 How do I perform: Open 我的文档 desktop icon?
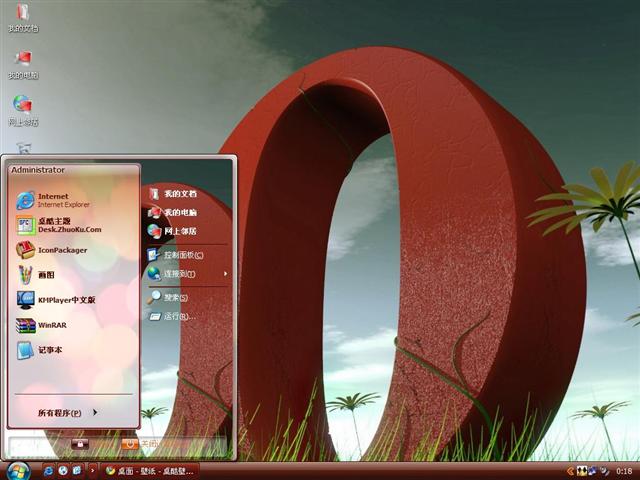coord(23,17)
